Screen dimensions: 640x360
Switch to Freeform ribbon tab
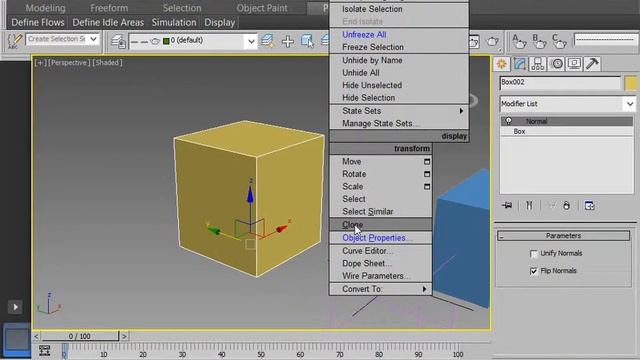point(109,8)
